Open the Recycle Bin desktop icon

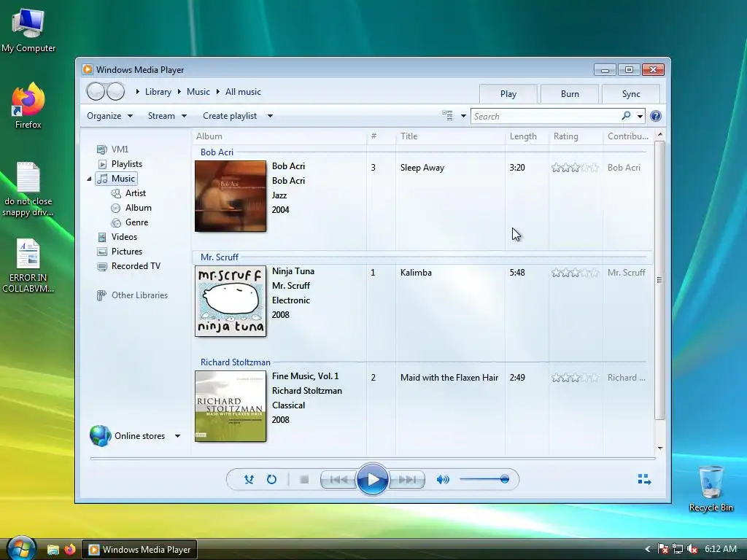711,488
